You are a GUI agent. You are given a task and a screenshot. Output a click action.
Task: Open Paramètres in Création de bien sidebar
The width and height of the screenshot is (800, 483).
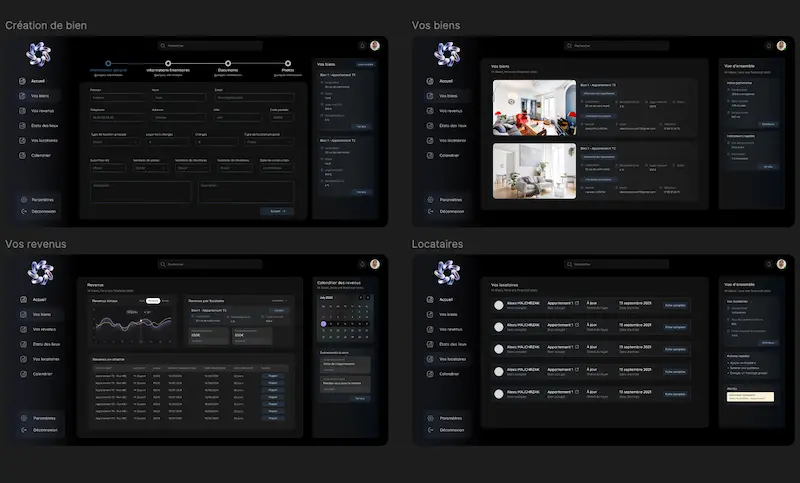[x=37, y=199]
